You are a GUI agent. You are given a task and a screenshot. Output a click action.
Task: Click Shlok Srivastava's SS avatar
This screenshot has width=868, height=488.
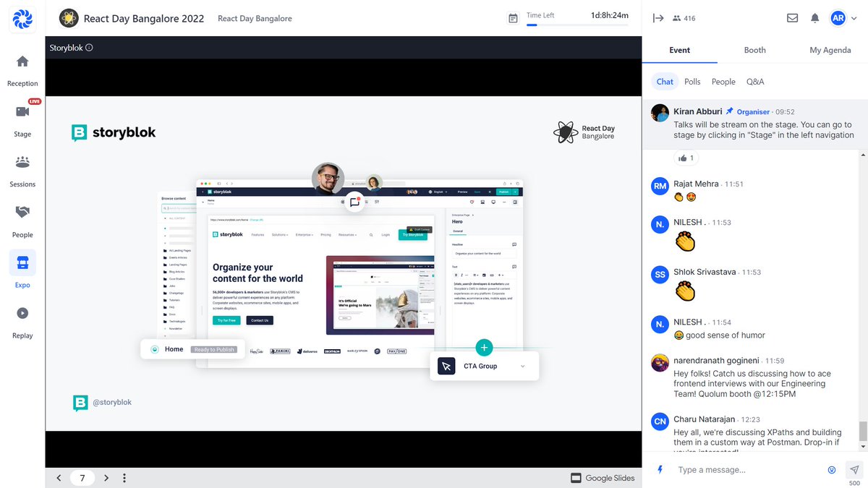coord(660,274)
